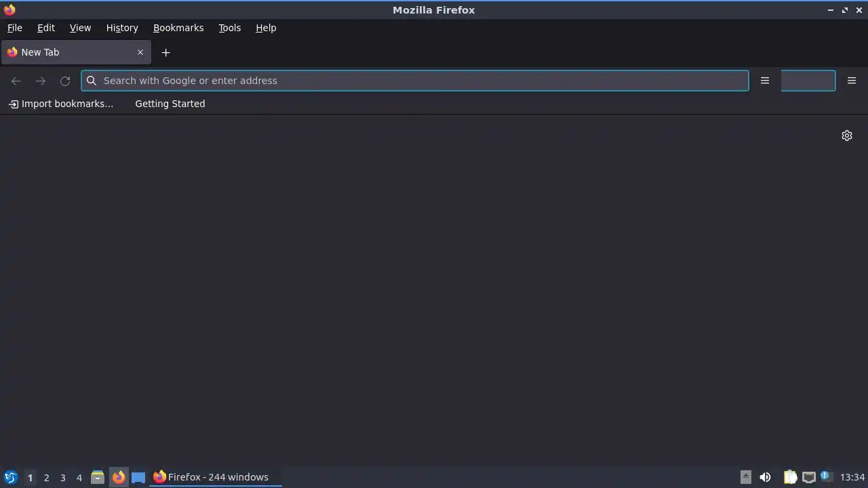Open the volume control tray icon
Image resolution: width=868 pixels, height=488 pixels.
[x=765, y=477]
